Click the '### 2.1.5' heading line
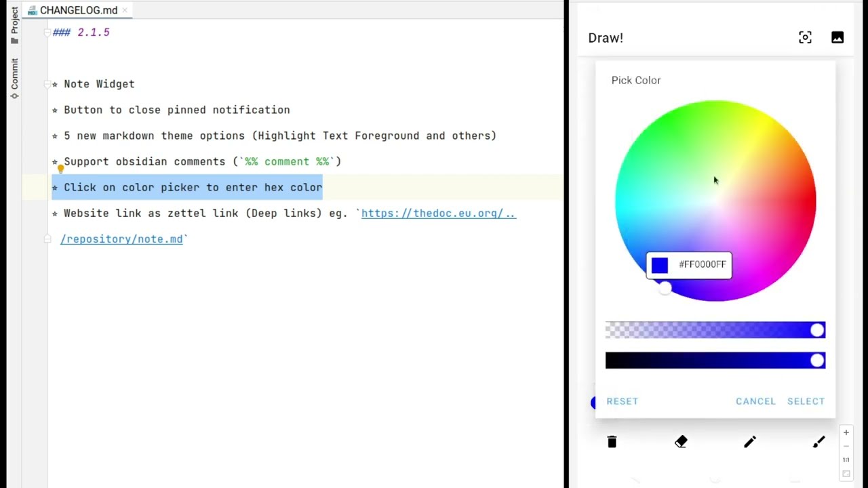This screenshot has height=488, width=868. tap(81, 33)
